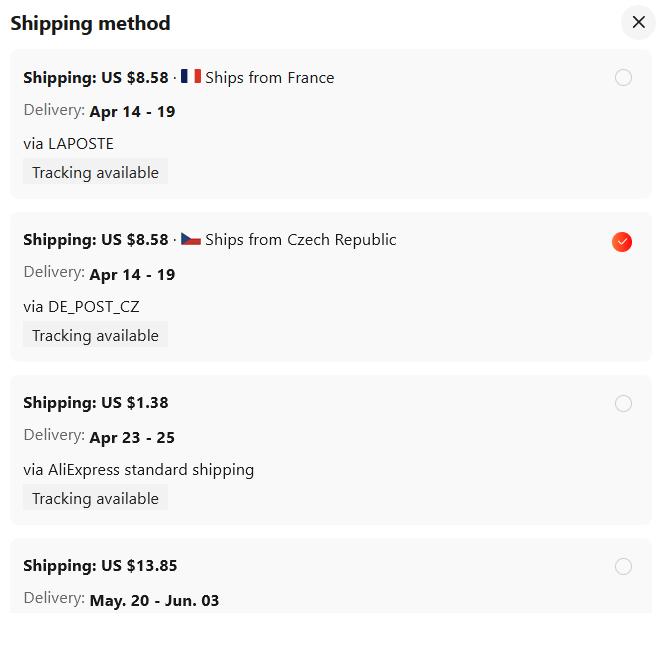Click the May. 20 - Jun. 03 delivery date
The height and width of the screenshot is (647, 662).
point(155,601)
